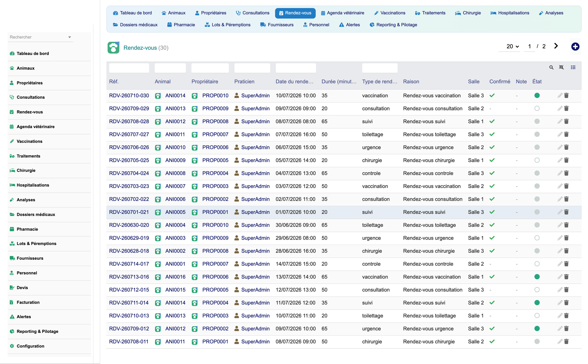Screen dimensions: 588x364
Task: Open Reporting & Pilotage top menu item
Action: click(x=393, y=25)
